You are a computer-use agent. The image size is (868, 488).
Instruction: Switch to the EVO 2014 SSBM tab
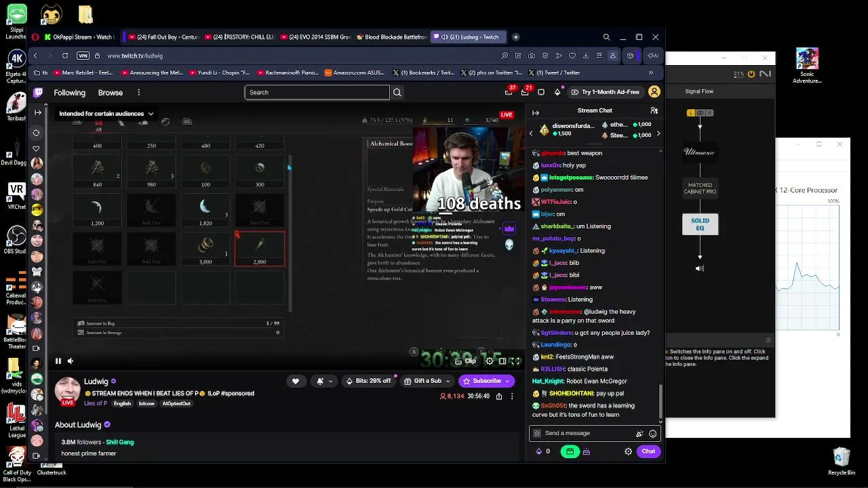coord(314,37)
